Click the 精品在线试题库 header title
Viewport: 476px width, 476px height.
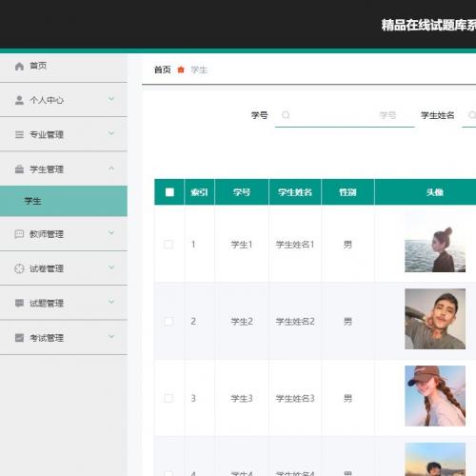click(428, 25)
